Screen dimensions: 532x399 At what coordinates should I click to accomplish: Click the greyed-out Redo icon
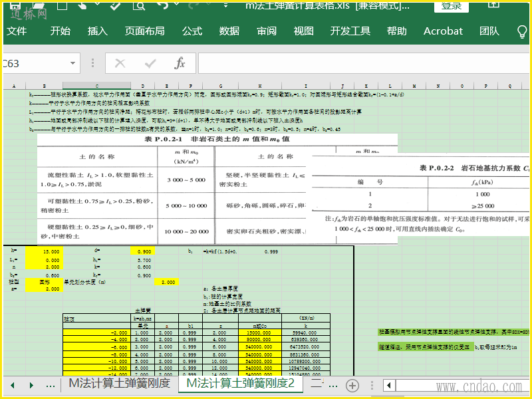[195, 5]
